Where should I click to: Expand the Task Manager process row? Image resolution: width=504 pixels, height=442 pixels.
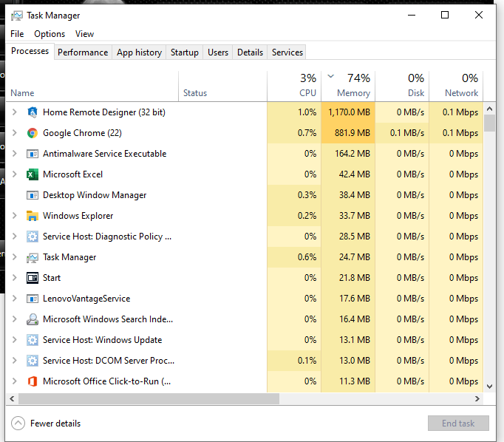(15, 256)
